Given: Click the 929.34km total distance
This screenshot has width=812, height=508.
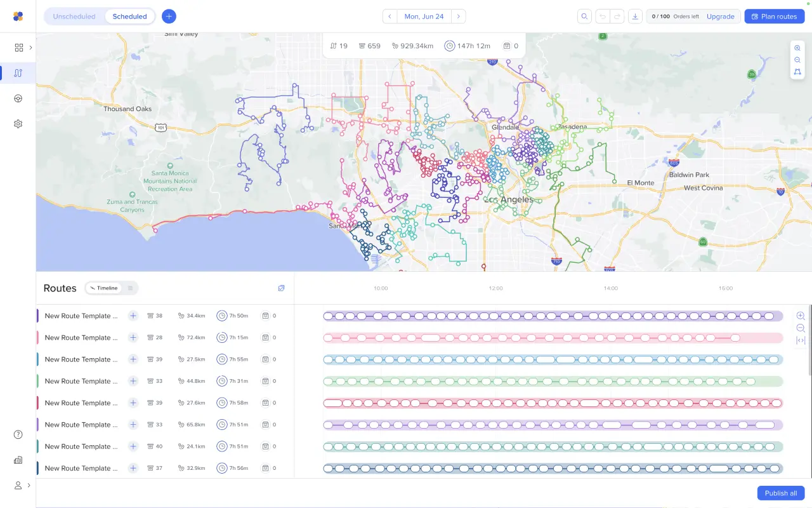Looking at the screenshot, I should [417, 46].
